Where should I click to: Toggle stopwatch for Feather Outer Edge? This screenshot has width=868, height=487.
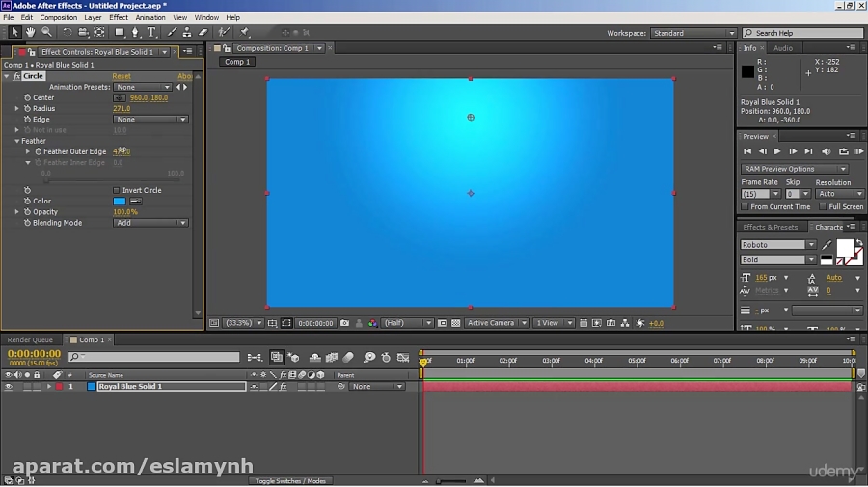tap(39, 151)
